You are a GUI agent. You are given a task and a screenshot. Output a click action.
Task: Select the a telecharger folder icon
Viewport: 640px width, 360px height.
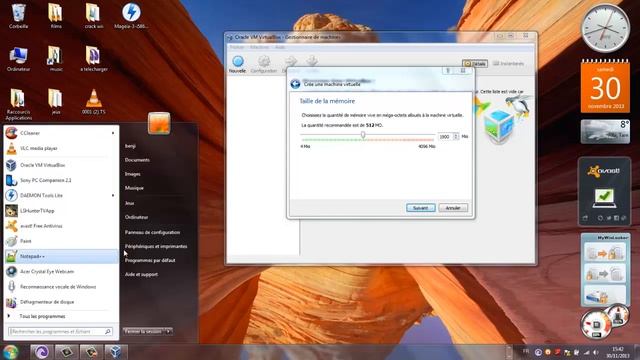point(93,59)
